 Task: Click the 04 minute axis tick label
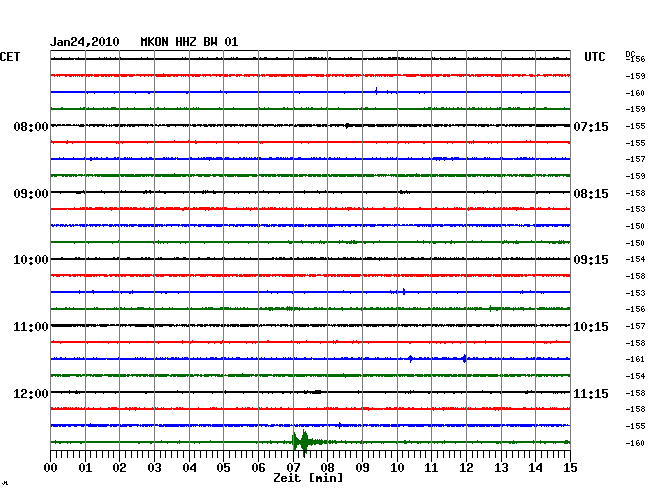[x=189, y=467]
